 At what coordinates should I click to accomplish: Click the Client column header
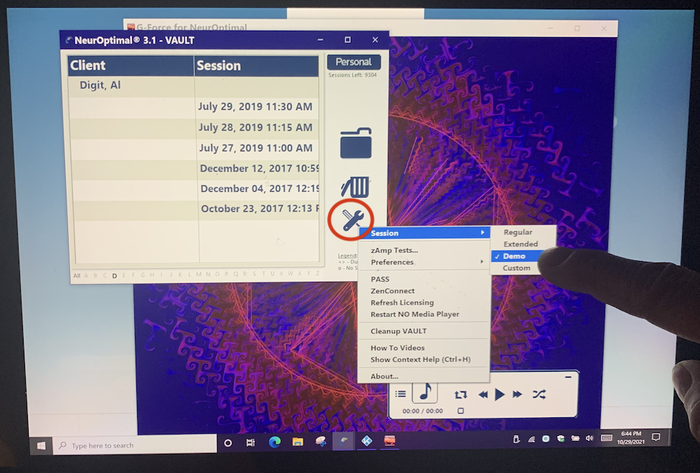(130, 66)
